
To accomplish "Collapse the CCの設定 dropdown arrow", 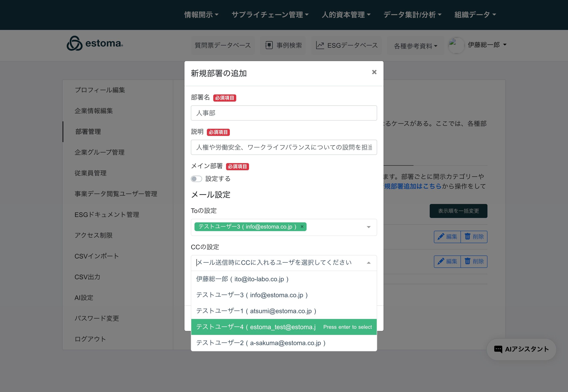I will click(x=368, y=263).
